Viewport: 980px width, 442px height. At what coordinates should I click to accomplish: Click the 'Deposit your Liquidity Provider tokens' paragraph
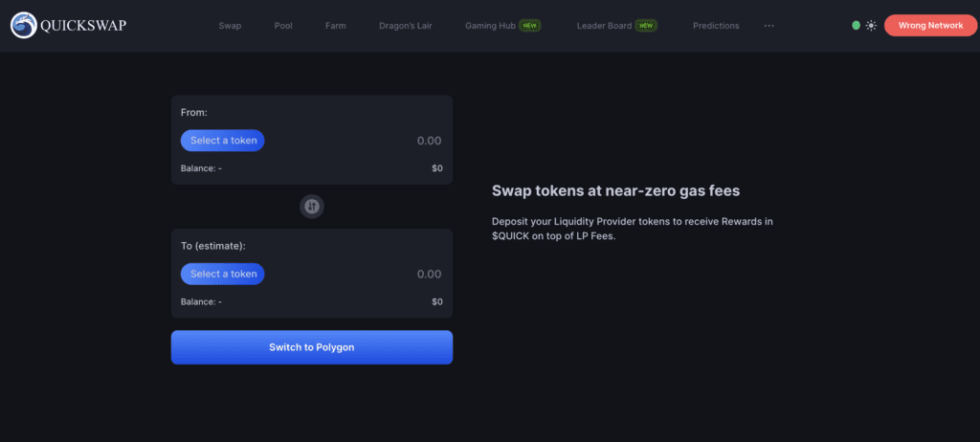pyautogui.click(x=633, y=229)
